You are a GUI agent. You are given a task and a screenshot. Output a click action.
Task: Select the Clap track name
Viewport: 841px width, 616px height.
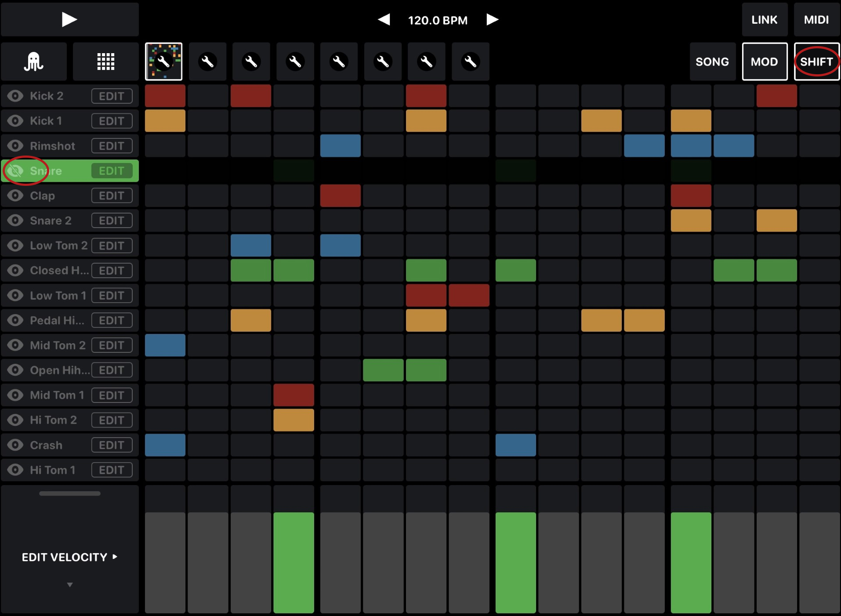tap(42, 196)
